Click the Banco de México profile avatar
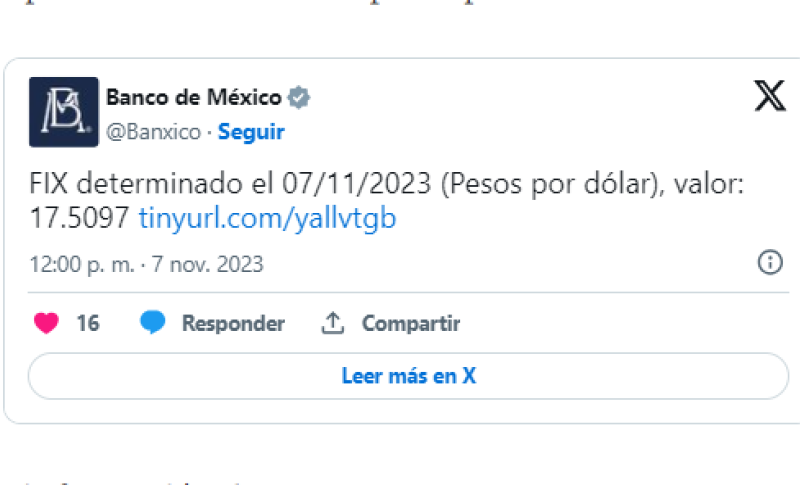 64,112
